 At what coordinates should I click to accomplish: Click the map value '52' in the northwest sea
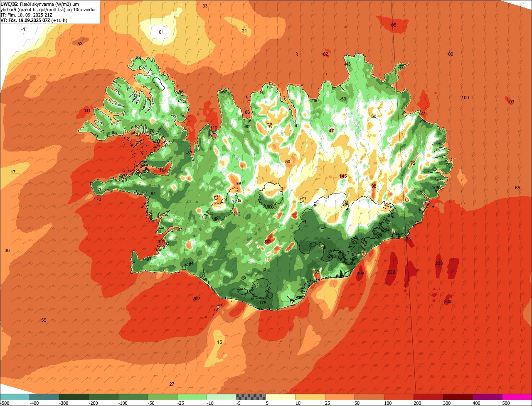pyautogui.click(x=80, y=44)
